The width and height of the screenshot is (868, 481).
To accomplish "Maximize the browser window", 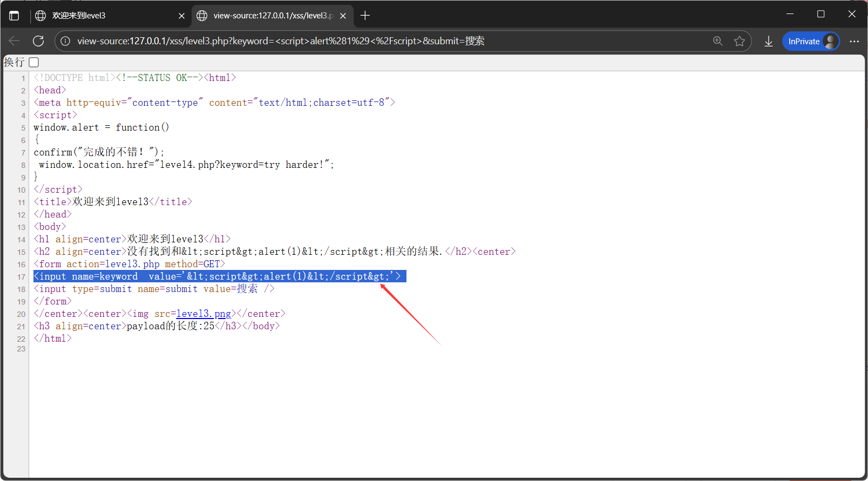I will 821,14.
